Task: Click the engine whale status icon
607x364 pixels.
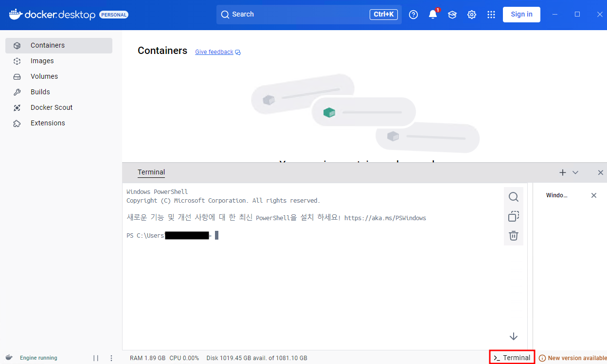Action: coord(9,358)
